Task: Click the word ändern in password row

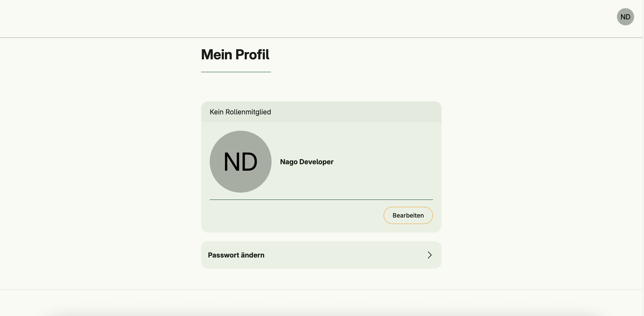Action: 252,255
